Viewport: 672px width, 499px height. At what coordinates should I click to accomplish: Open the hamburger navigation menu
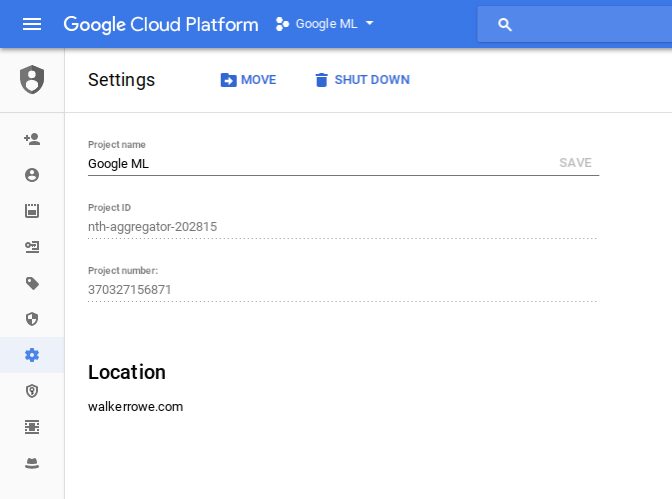click(32, 24)
